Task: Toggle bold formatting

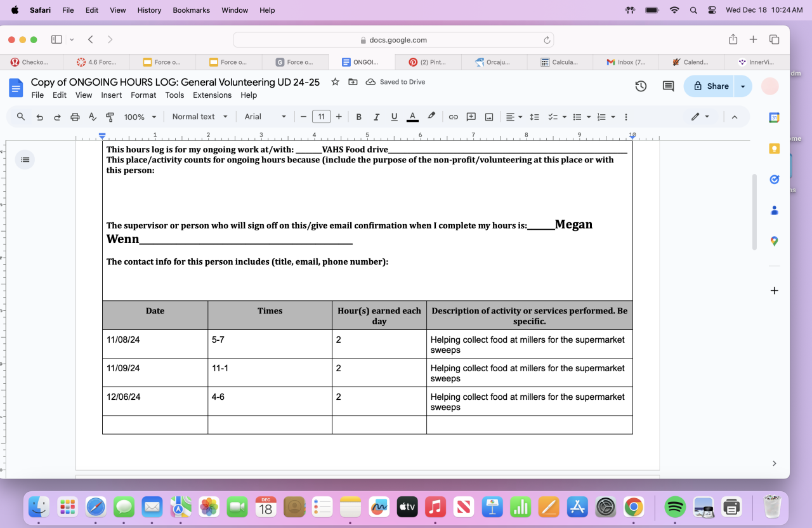Action: click(359, 117)
